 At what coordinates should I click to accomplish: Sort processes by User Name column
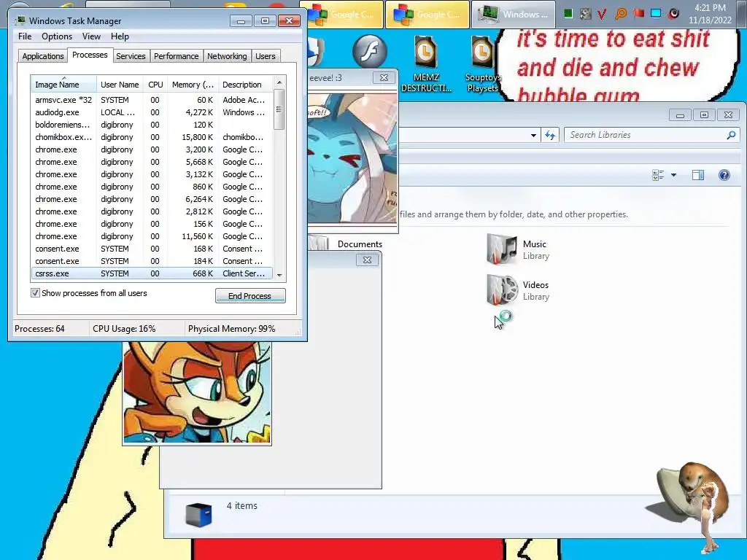(x=120, y=85)
